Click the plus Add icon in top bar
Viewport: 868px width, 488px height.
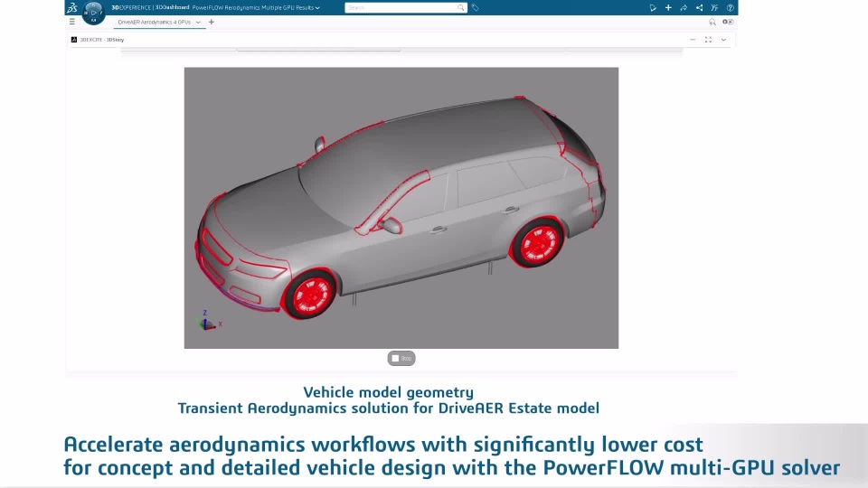(668, 8)
